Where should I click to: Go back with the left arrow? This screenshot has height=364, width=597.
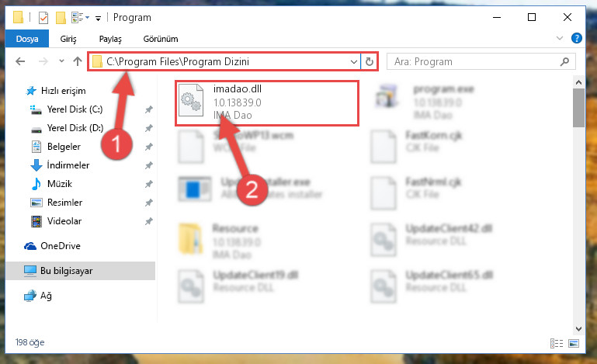coord(20,61)
